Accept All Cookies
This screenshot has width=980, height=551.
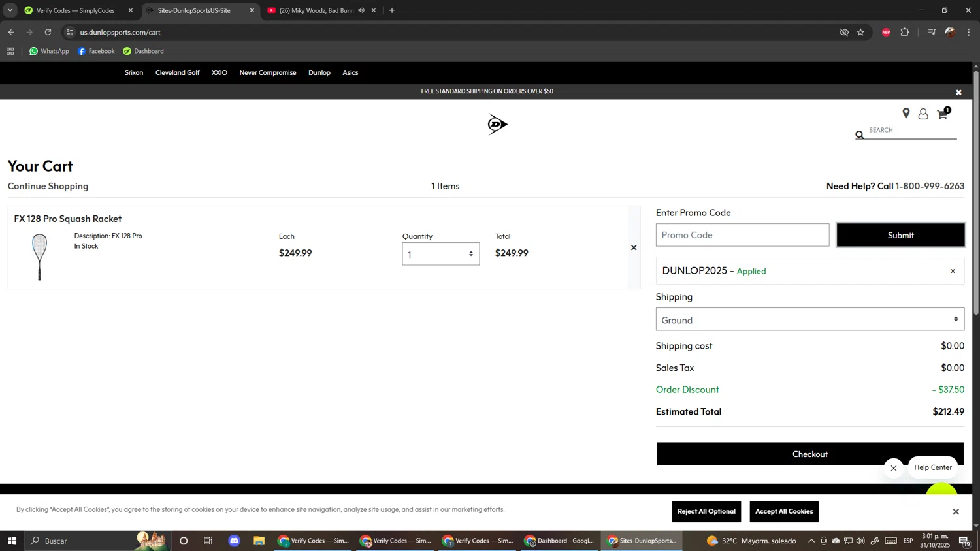784,512
